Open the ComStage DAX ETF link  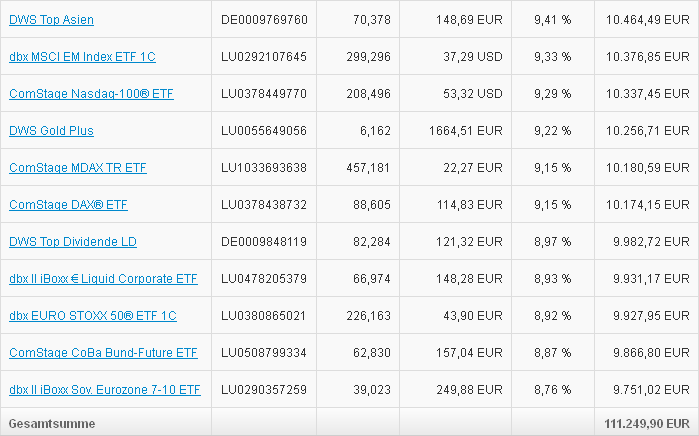[68, 205]
